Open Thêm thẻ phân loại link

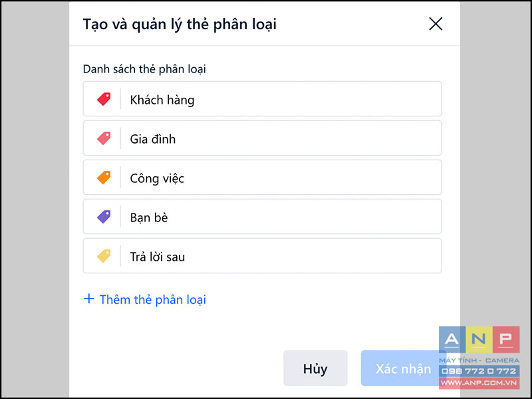[153, 300]
